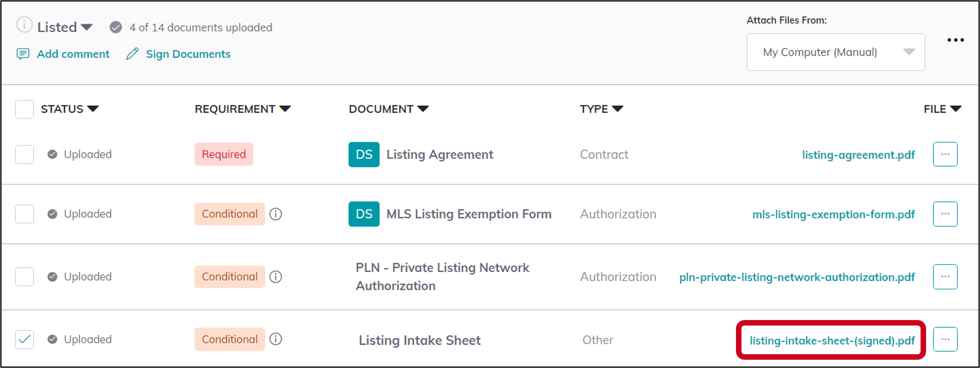Open the ellipsis menu in the top right corner
Screen dimensions: 980x368
pyautogui.click(x=956, y=40)
